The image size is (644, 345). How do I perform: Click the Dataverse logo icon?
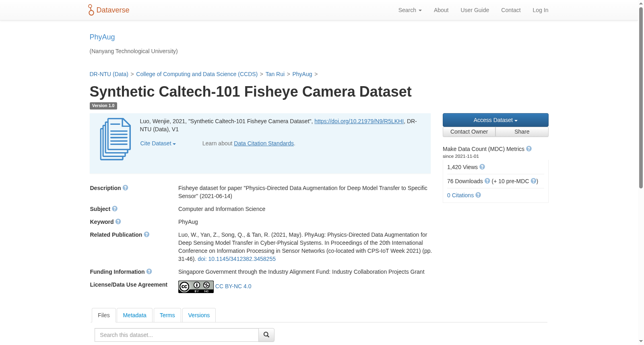pos(91,10)
